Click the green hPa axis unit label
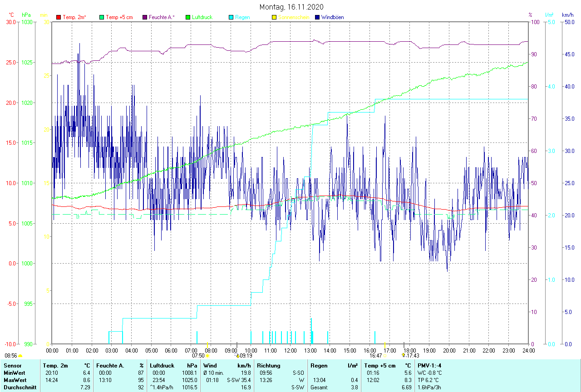This screenshot has width=581, height=392. (x=26, y=15)
